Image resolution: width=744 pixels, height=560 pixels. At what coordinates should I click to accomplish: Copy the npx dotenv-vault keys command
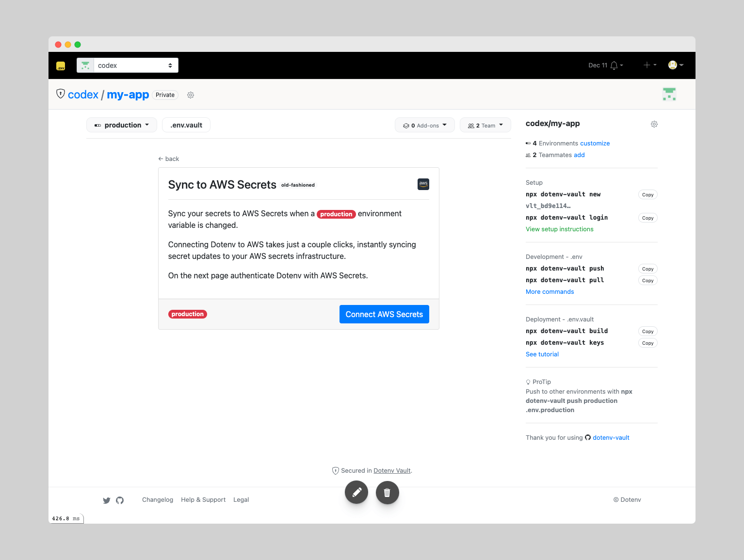click(648, 343)
